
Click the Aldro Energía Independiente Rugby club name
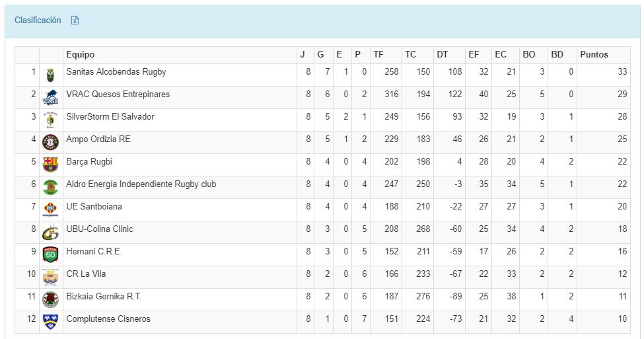pos(141,184)
